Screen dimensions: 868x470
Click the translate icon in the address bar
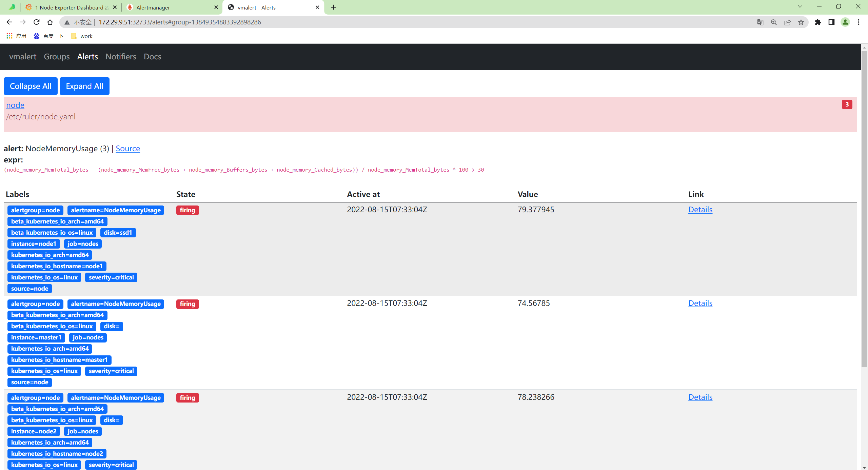point(760,22)
